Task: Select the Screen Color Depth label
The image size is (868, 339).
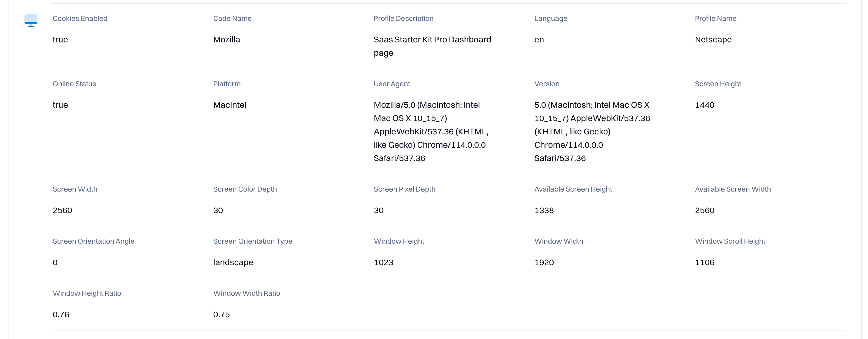Action: [x=245, y=189]
